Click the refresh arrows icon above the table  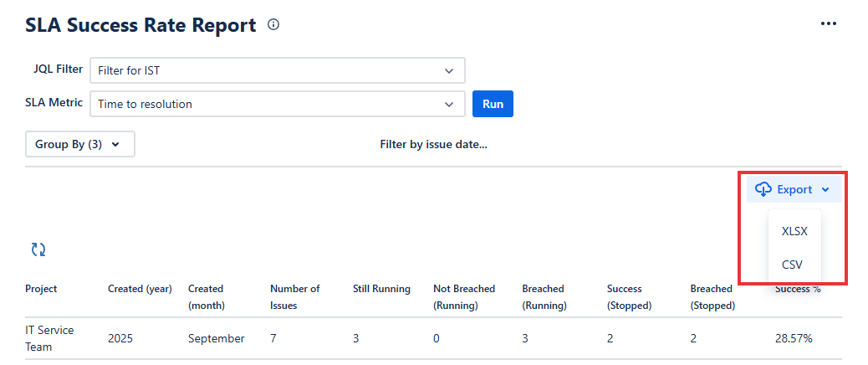click(x=38, y=249)
